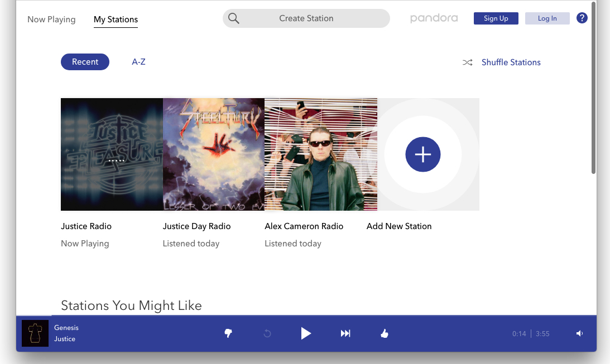Open the Justice Day Radio thumbnail
The width and height of the screenshot is (610, 364).
point(214,154)
